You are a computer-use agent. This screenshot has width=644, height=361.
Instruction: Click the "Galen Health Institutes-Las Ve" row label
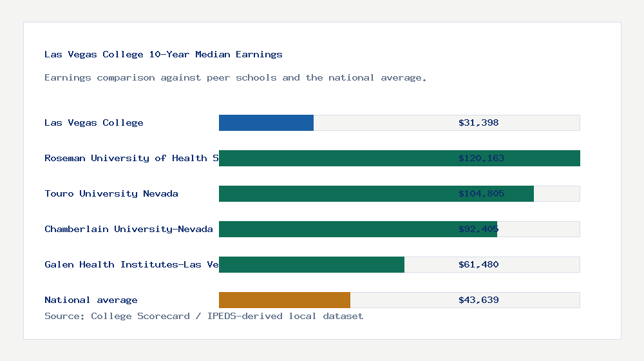pos(131,264)
